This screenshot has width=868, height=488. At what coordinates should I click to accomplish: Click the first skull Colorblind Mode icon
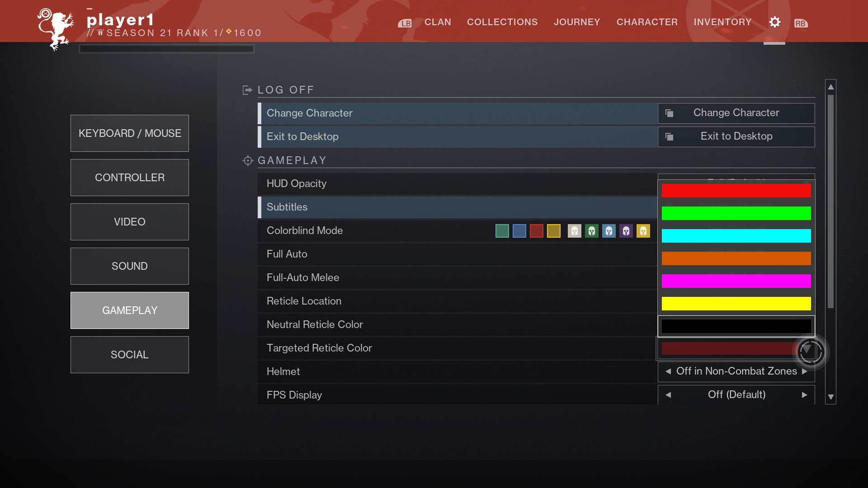point(574,230)
